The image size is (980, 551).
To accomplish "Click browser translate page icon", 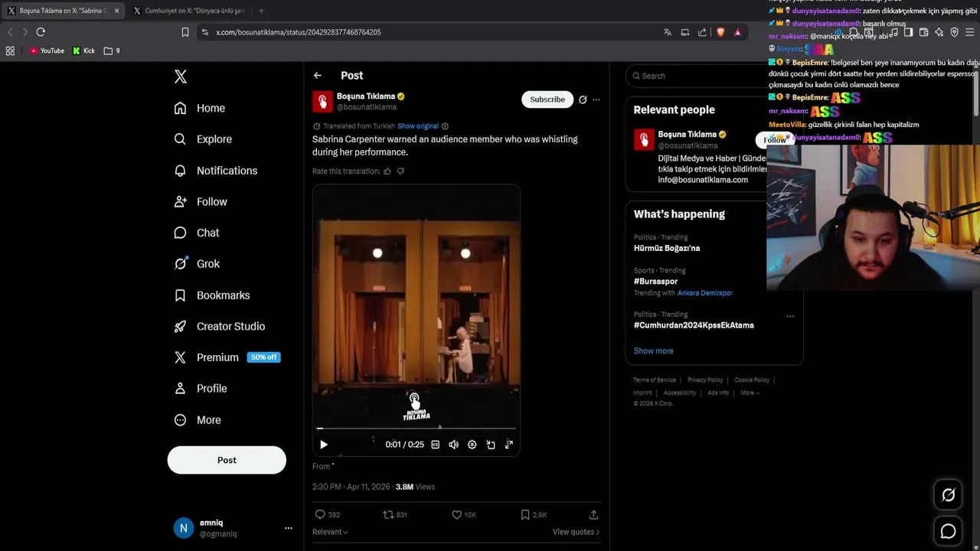I will (x=668, y=32).
